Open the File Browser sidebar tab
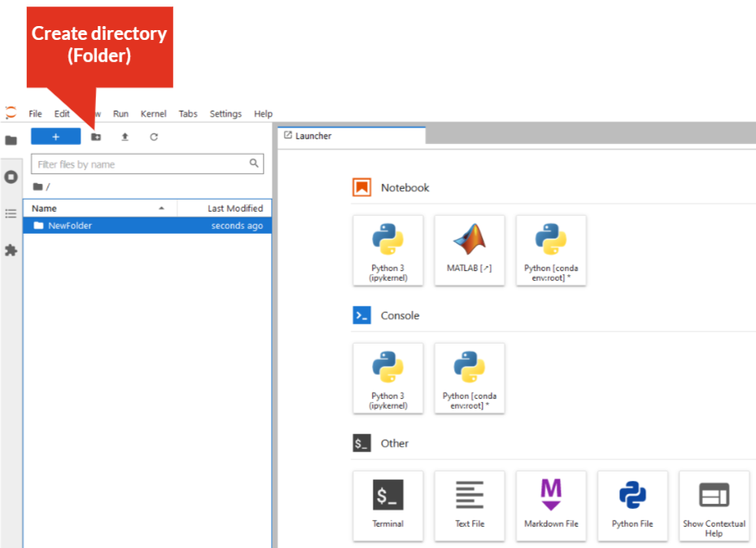 point(11,140)
